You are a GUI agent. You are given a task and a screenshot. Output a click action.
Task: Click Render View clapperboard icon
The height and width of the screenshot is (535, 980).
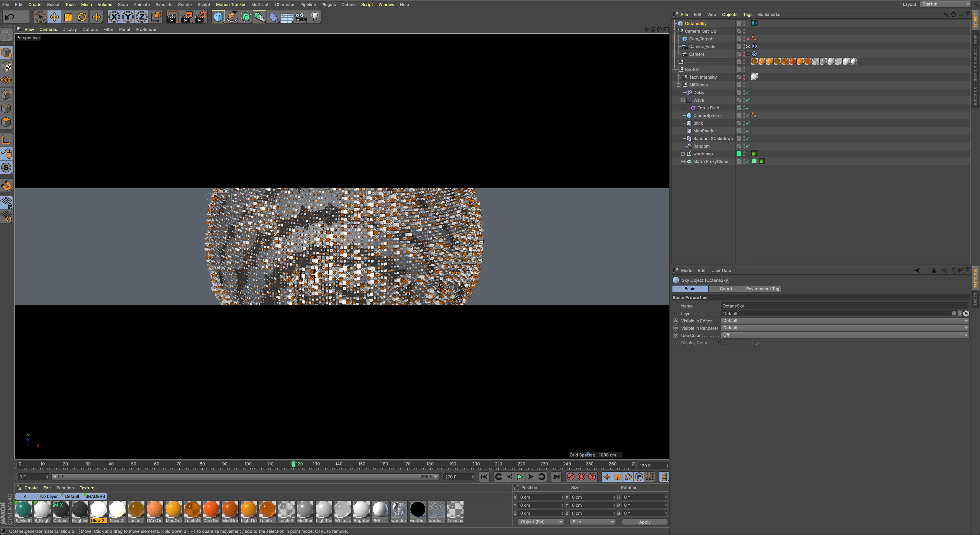coord(172,17)
